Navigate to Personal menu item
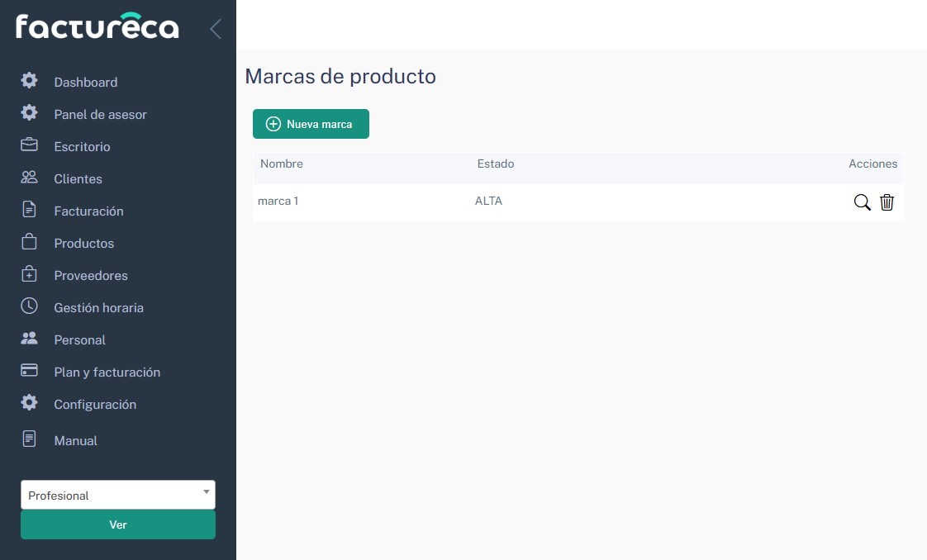The height and width of the screenshot is (560, 927). (x=79, y=339)
